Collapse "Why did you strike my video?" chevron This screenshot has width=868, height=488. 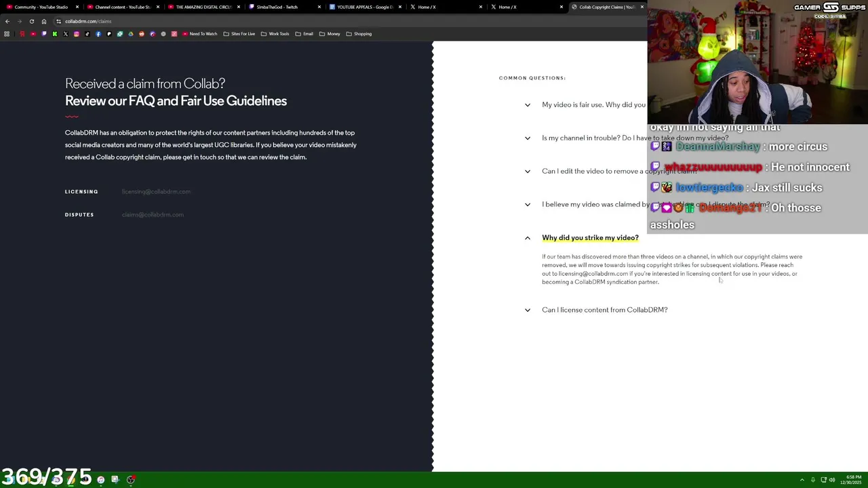point(528,238)
